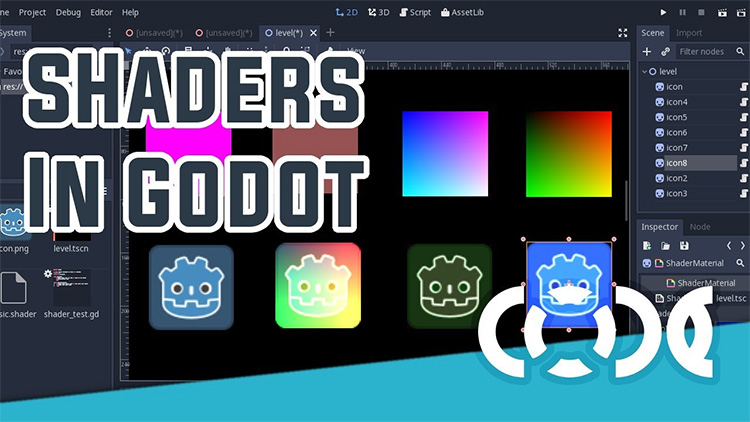Create a new resource in Inspector
Viewport: 750px width, 422px height.
point(647,246)
